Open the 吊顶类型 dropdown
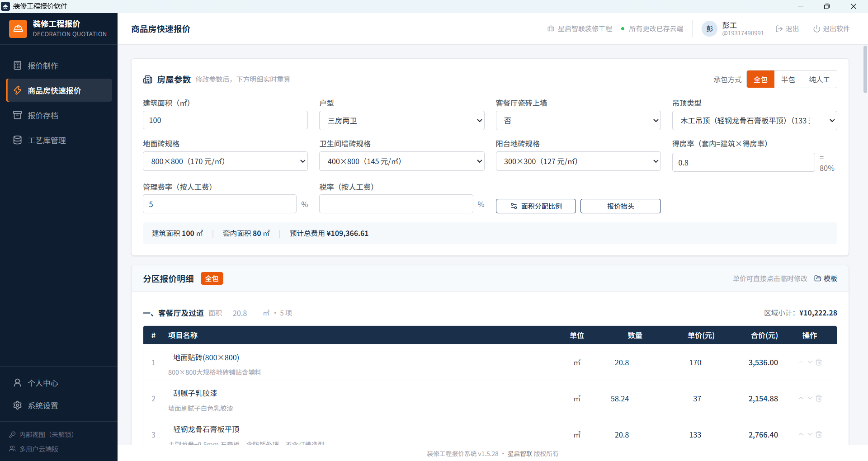The height and width of the screenshot is (461, 868). point(755,121)
